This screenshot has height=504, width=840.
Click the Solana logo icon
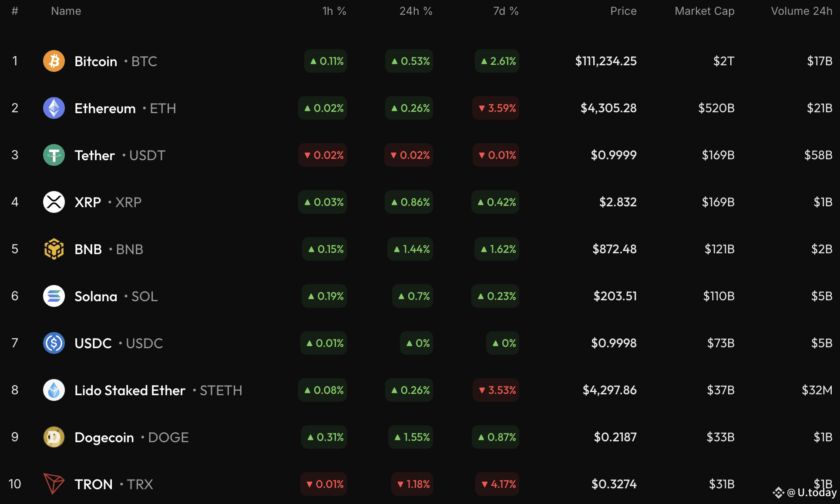tap(54, 296)
